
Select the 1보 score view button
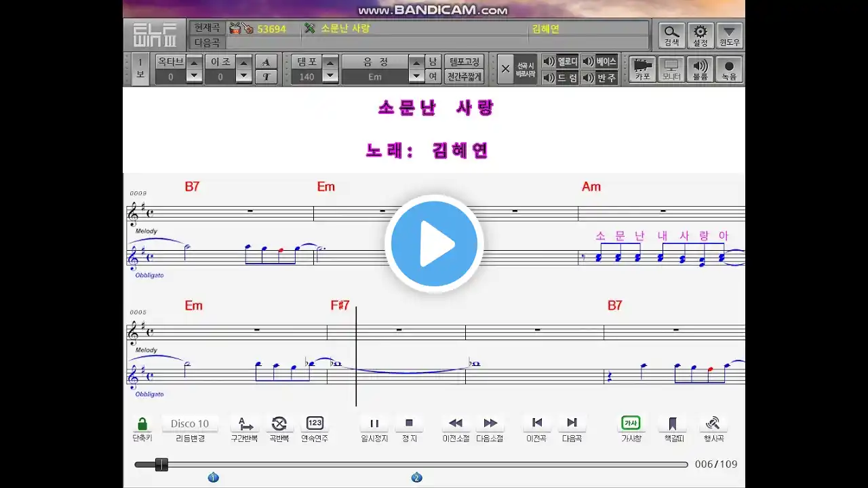click(140, 69)
